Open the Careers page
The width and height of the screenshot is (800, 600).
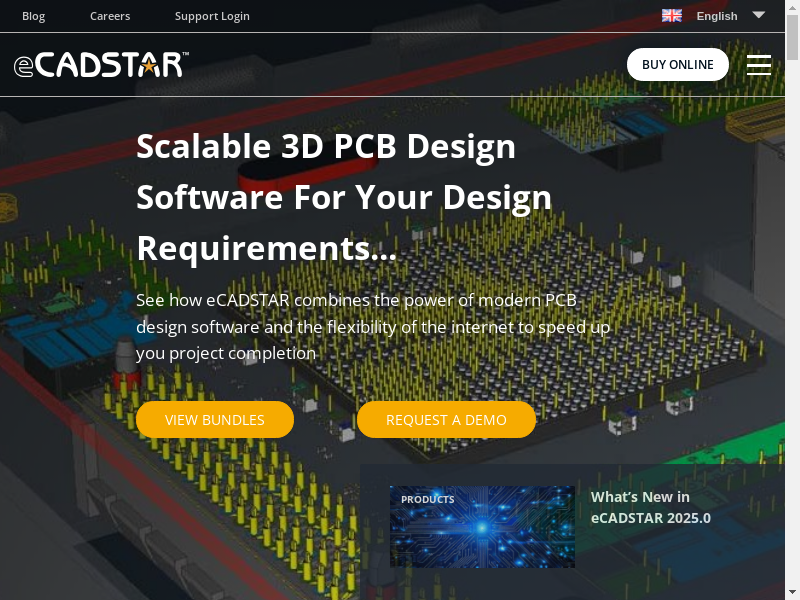tap(110, 16)
